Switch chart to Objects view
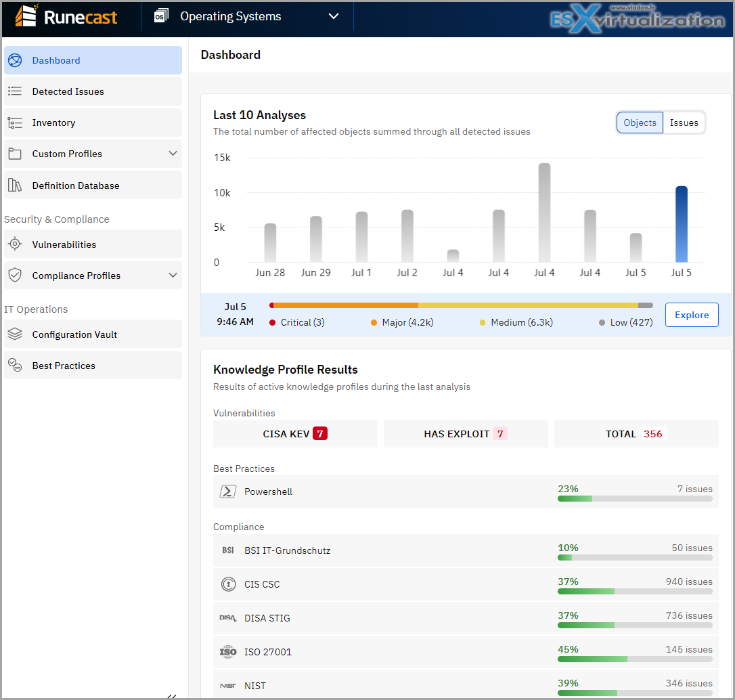Image resolution: width=735 pixels, height=700 pixels. click(x=640, y=123)
